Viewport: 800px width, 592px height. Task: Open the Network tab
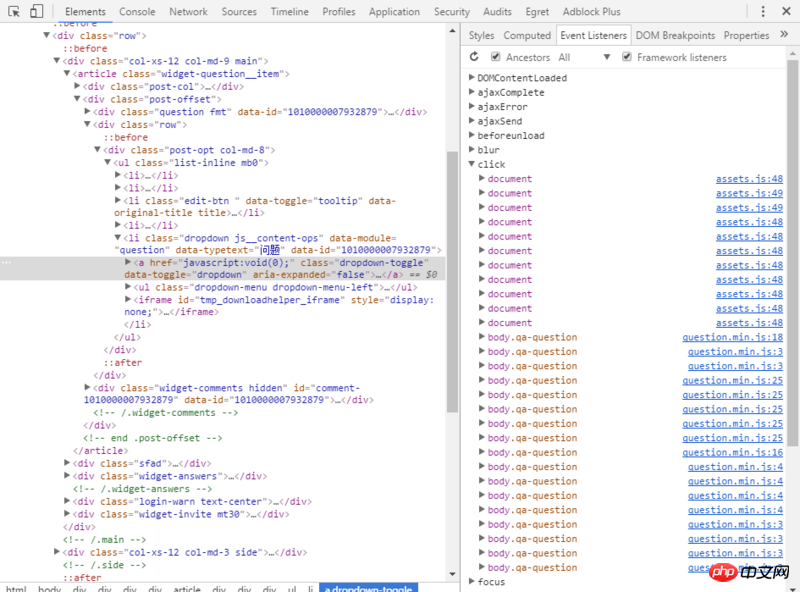click(188, 12)
